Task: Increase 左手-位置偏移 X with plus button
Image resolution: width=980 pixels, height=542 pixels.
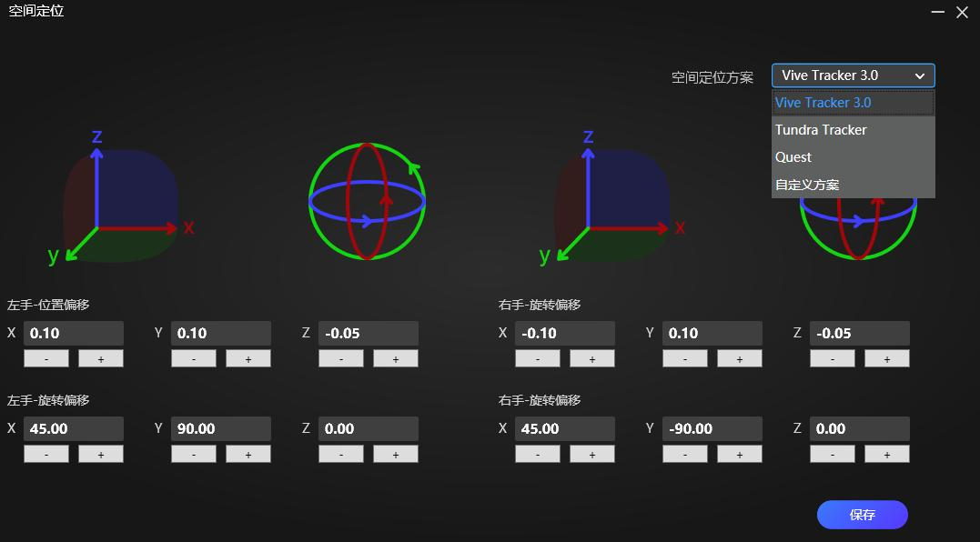Action: coord(100,359)
